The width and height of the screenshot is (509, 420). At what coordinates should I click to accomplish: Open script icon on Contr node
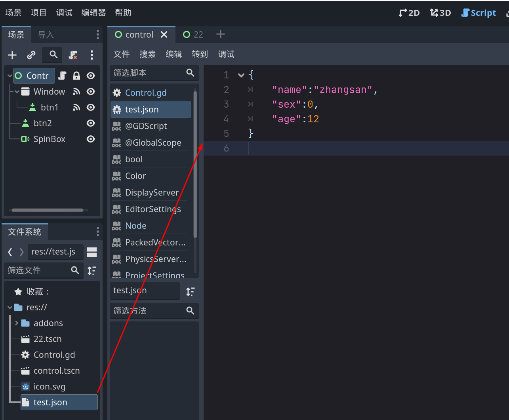point(62,76)
